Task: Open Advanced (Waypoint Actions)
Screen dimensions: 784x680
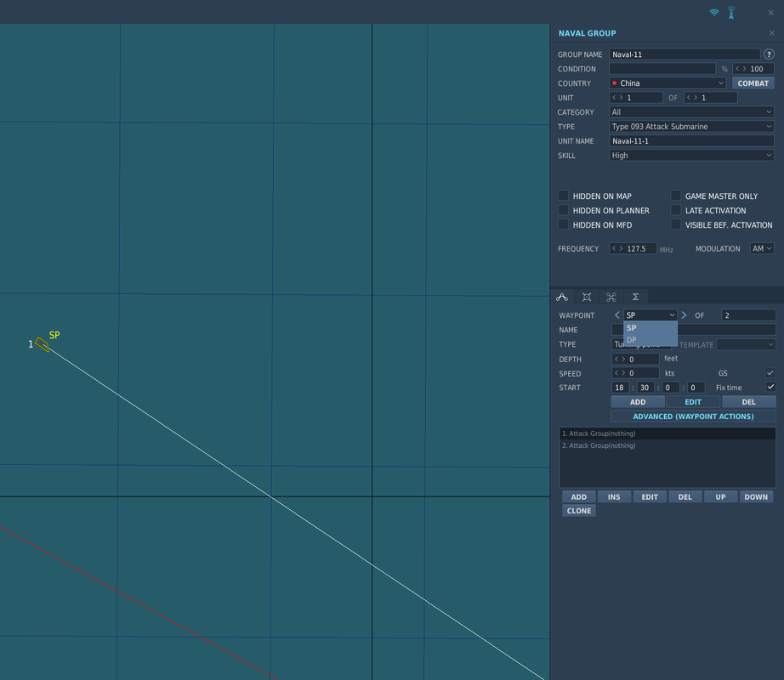Action: (x=693, y=416)
